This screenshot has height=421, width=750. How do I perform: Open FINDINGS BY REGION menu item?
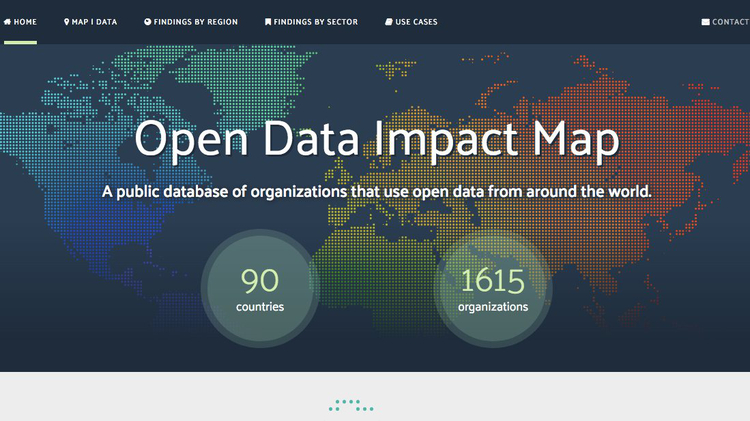(x=191, y=22)
